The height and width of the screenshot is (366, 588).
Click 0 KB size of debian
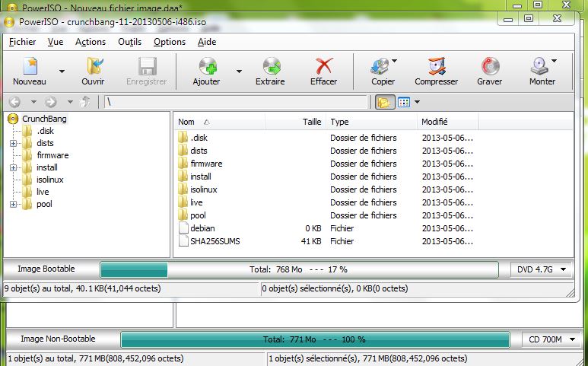click(x=313, y=228)
